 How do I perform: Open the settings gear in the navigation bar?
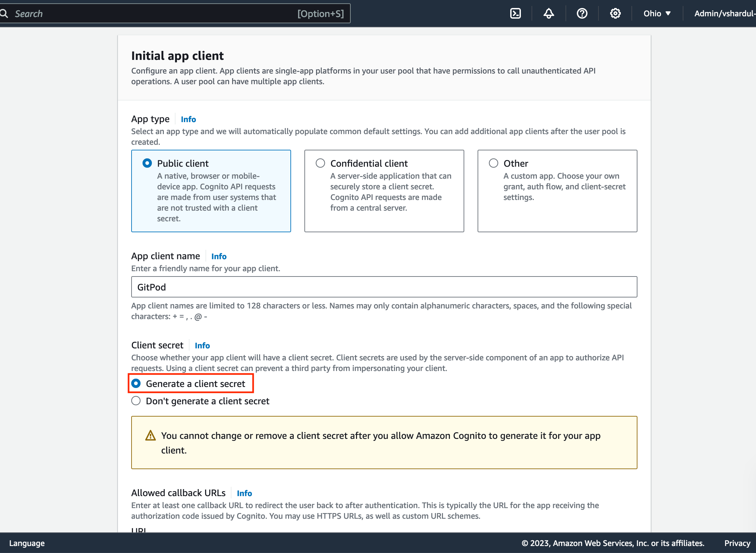[x=615, y=13]
